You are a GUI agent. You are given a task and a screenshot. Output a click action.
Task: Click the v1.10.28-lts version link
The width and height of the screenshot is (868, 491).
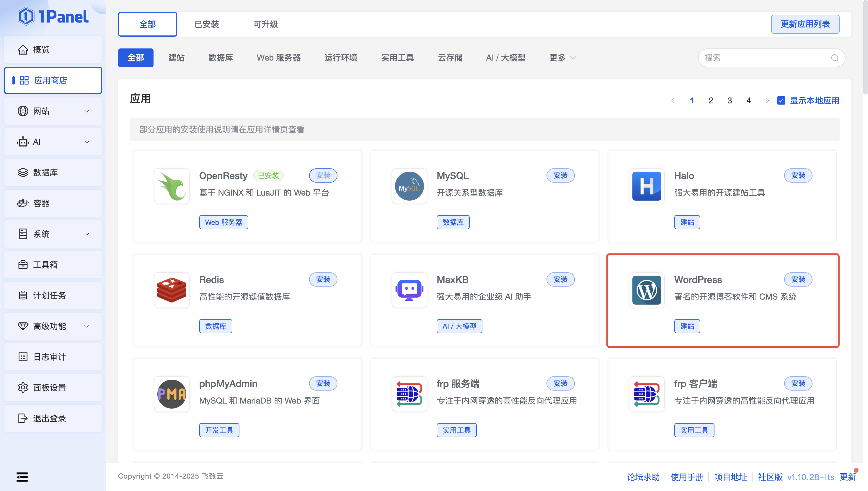[x=810, y=477]
